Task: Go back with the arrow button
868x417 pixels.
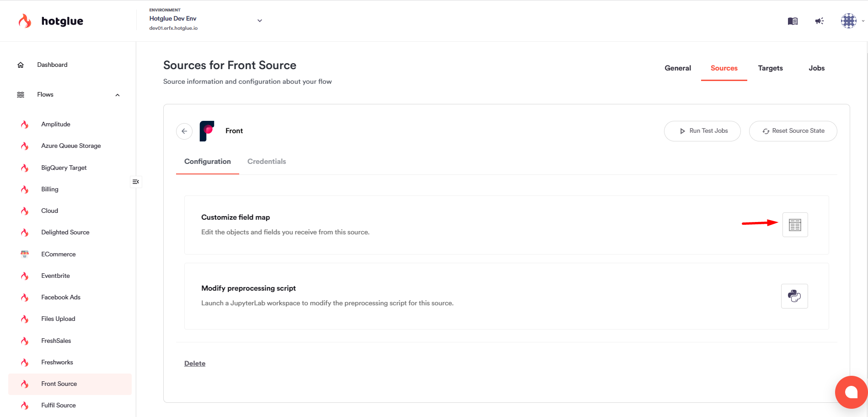Action: click(184, 131)
